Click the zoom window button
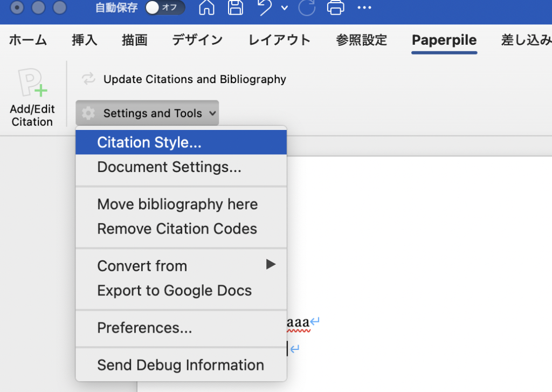Viewport: 552px width, 392px height. pyautogui.click(x=59, y=7)
